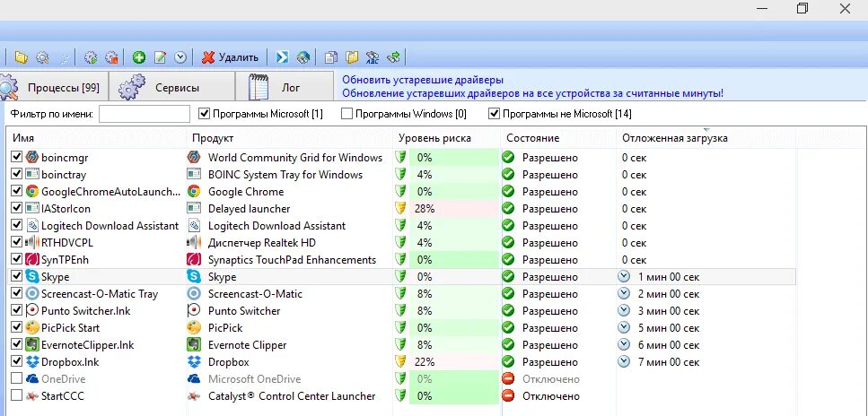Open the Обновить устаревшие драйверы link
The height and width of the screenshot is (416, 868).
423,81
